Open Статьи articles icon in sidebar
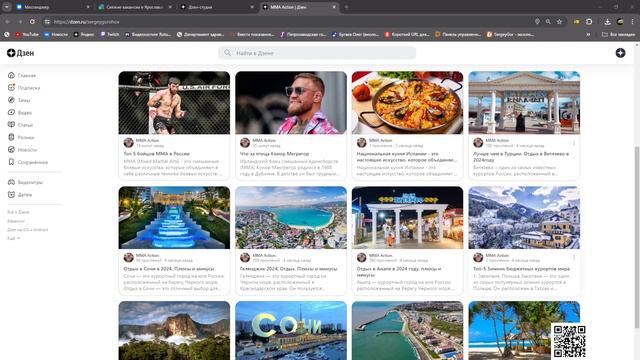640x360 pixels. tap(11, 124)
